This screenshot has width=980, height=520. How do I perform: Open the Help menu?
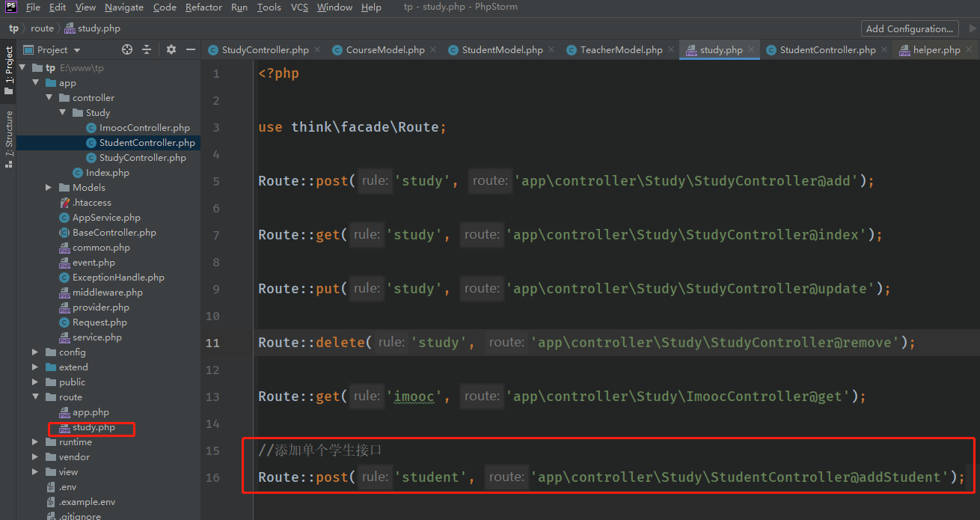point(371,7)
